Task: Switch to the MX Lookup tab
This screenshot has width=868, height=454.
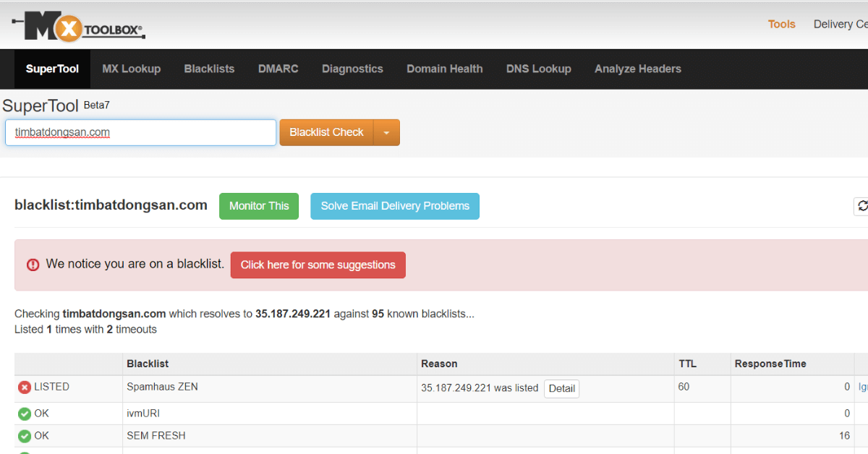Action: (131, 69)
